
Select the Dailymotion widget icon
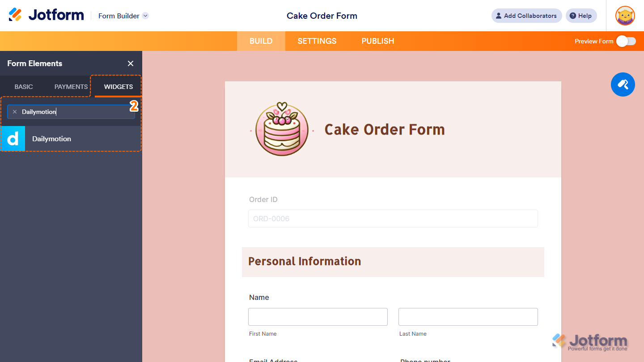point(13,139)
